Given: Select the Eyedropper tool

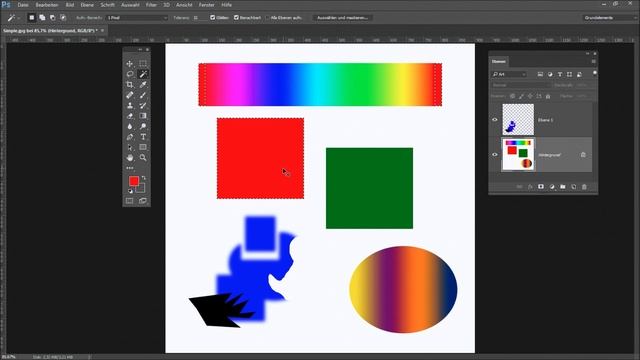Looking at the screenshot, I should (143, 84).
